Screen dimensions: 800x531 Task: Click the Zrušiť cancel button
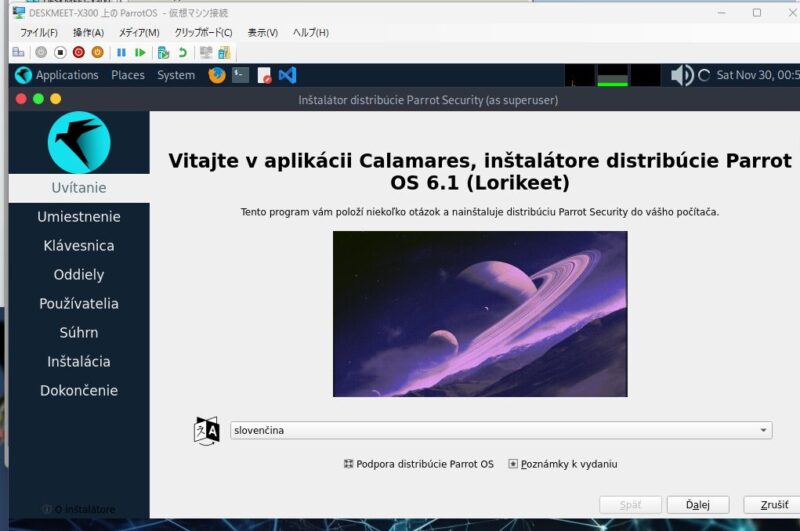pos(771,505)
